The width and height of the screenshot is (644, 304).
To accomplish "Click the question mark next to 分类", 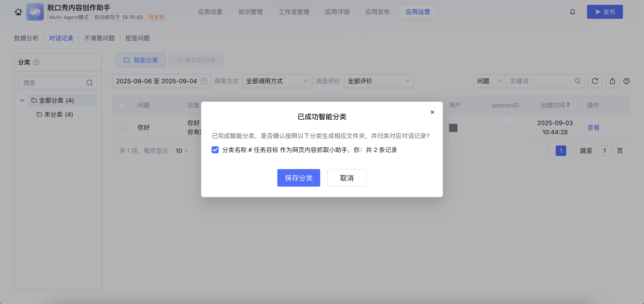I will [x=36, y=62].
